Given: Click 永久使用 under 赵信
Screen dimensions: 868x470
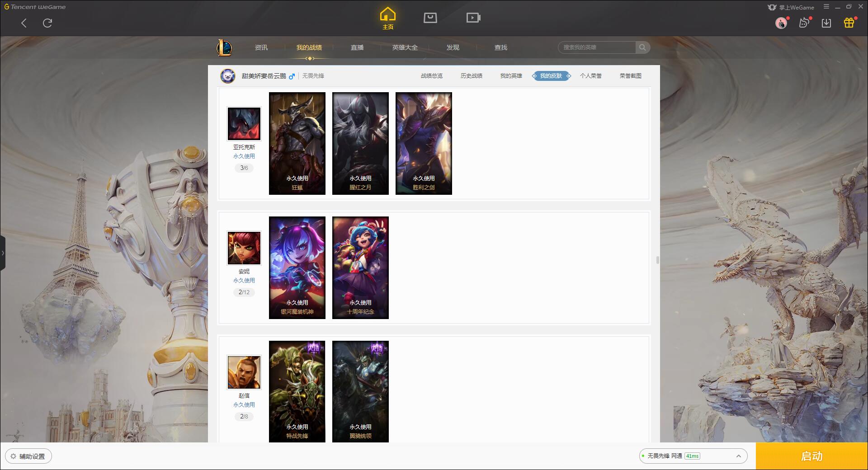Looking at the screenshot, I should point(244,405).
